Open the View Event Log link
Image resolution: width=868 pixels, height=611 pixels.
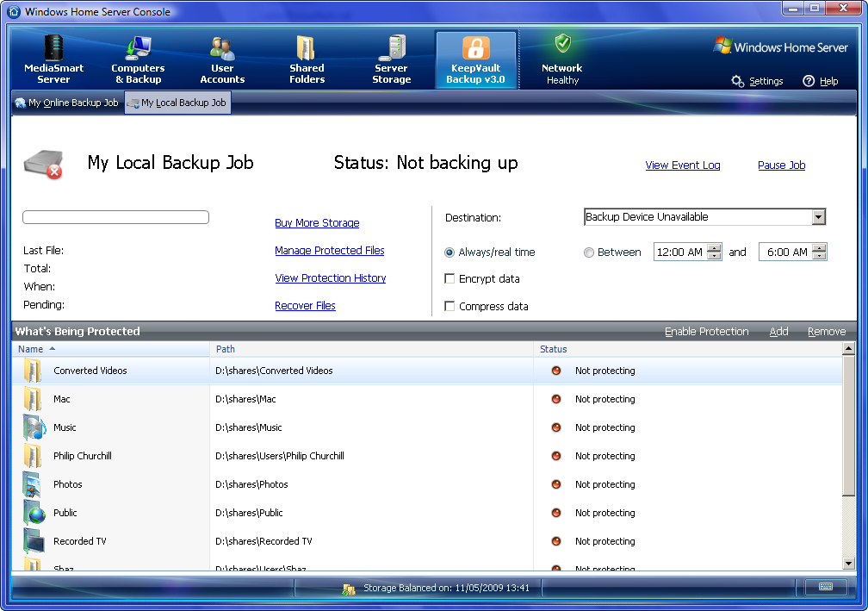pyautogui.click(x=683, y=165)
